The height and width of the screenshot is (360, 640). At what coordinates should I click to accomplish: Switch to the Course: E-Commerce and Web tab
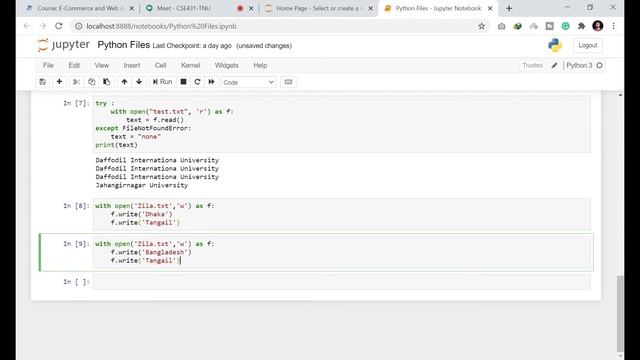[80, 8]
